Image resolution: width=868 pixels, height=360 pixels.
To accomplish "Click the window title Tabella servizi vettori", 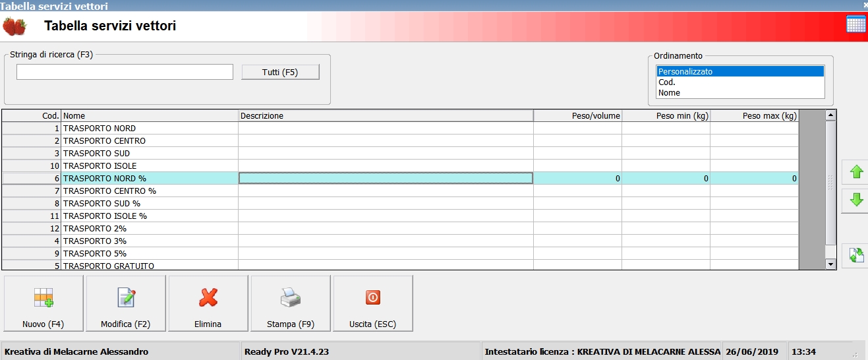I will [x=55, y=6].
